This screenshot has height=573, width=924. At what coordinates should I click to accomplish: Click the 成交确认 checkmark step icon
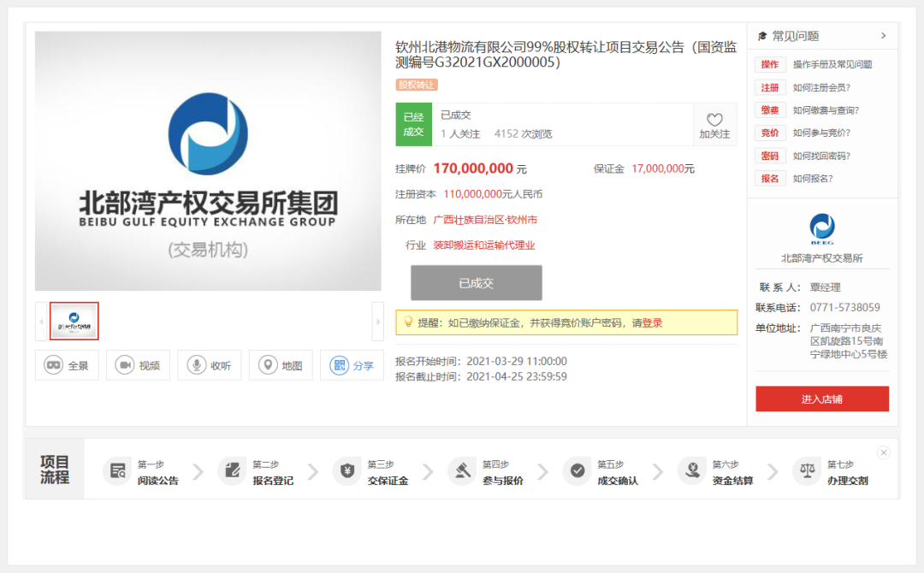tap(577, 471)
